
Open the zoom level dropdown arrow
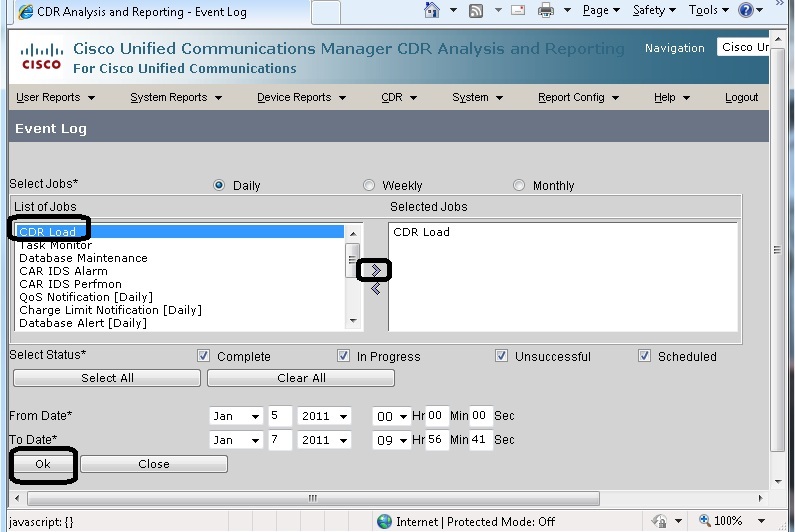(x=761, y=521)
